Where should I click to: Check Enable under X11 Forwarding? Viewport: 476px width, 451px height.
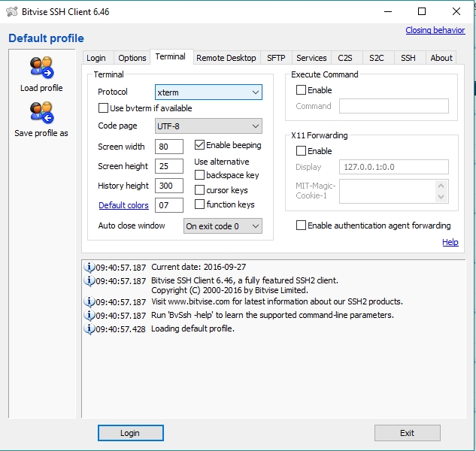click(301, 151)
